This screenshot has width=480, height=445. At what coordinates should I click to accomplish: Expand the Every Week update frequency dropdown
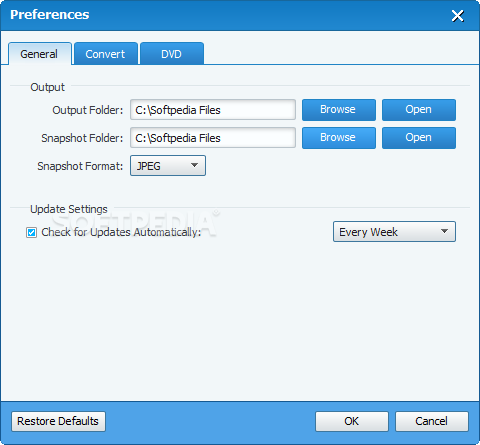click(394, 231)
